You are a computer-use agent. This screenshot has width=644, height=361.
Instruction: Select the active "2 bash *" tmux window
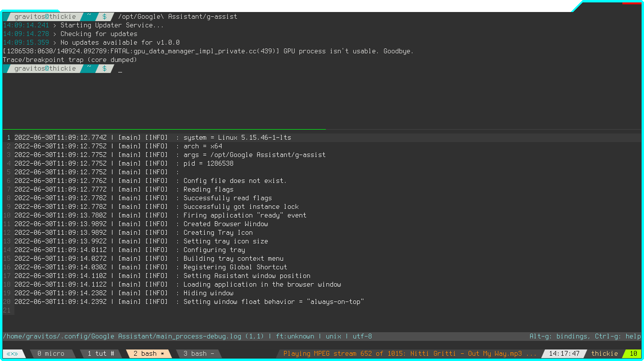point(149,354)
